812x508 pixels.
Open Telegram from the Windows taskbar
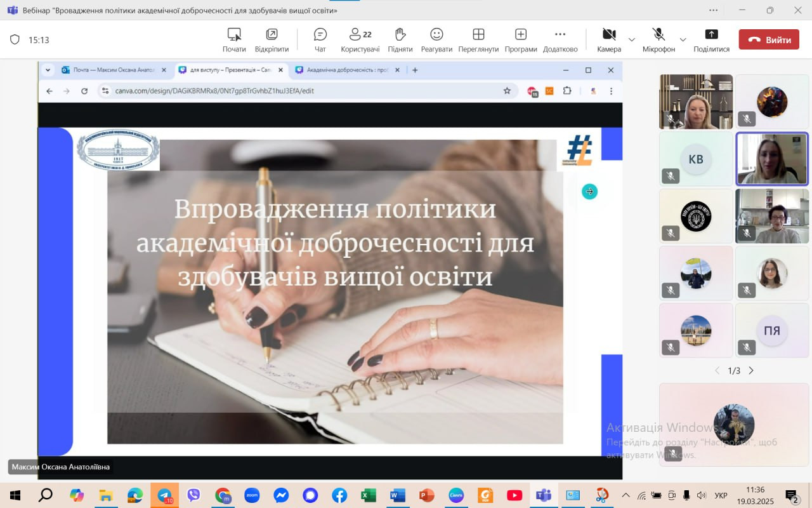164,495
